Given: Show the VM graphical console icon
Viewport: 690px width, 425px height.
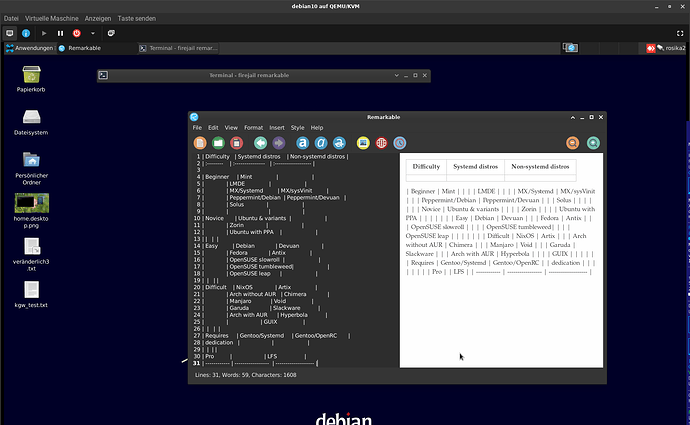Looking at the screenshot, I should [x=10, y=33].
